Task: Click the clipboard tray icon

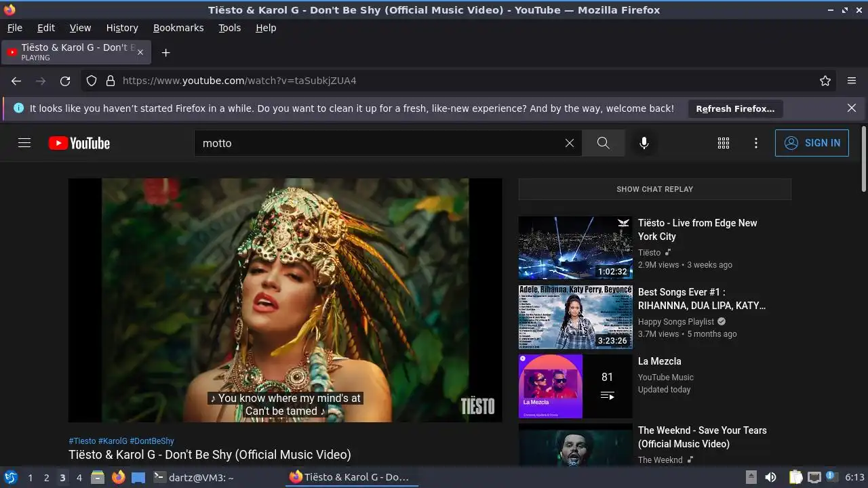Action: pos(796,477)
